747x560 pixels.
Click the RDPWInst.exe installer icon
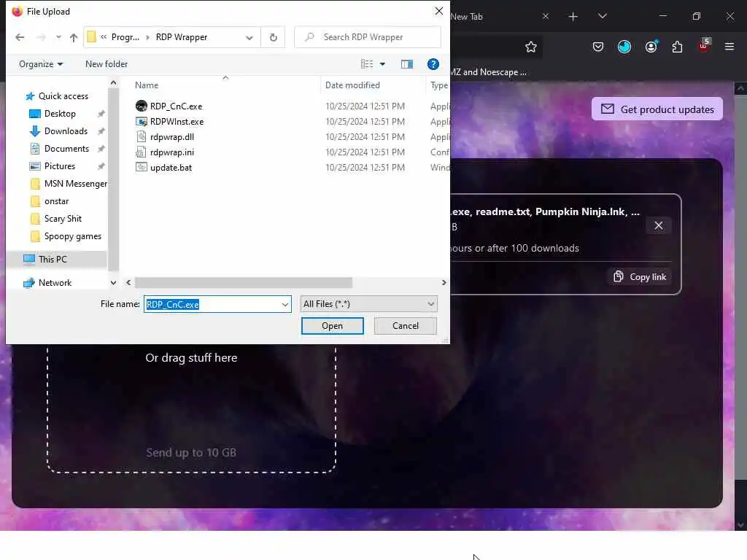pyautogui.click(x=141, y=122)
